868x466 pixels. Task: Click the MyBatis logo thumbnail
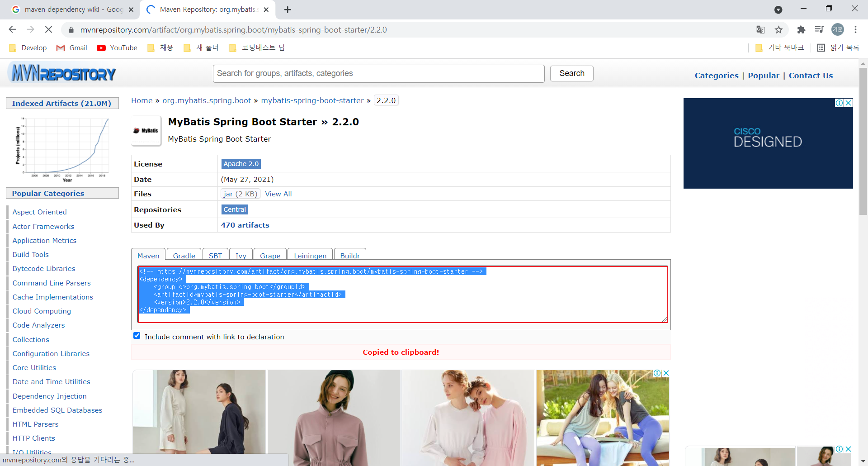[146, 131]
